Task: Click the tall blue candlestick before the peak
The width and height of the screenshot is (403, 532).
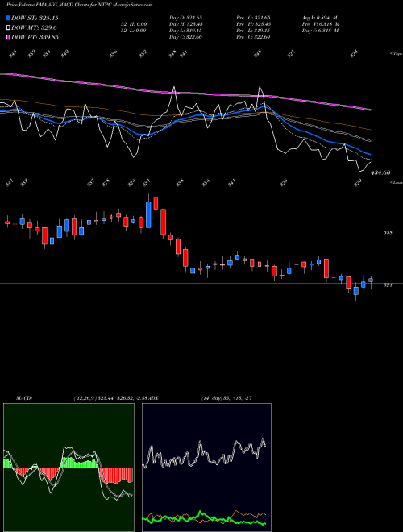Action: click(x=148, y=214)
